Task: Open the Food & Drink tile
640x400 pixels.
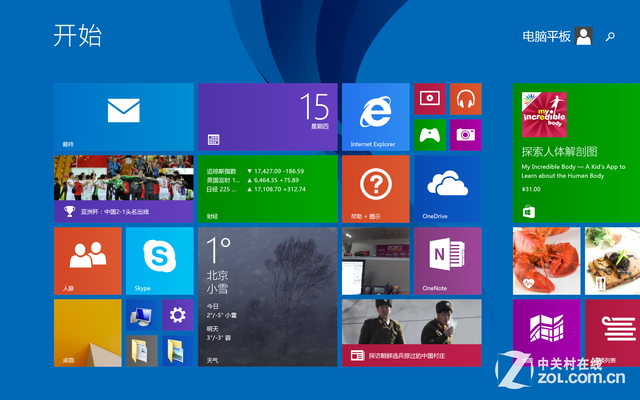Action: click(x=612, y=261)
